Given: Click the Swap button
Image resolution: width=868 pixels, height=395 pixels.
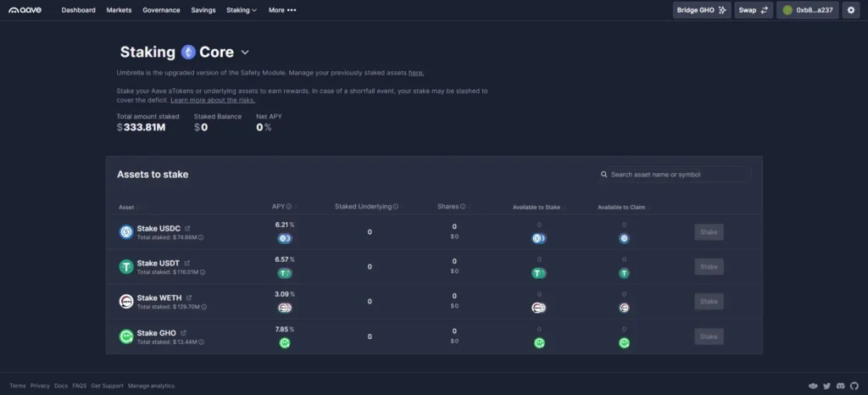Looking at the screenshot, I should (754, 10).
